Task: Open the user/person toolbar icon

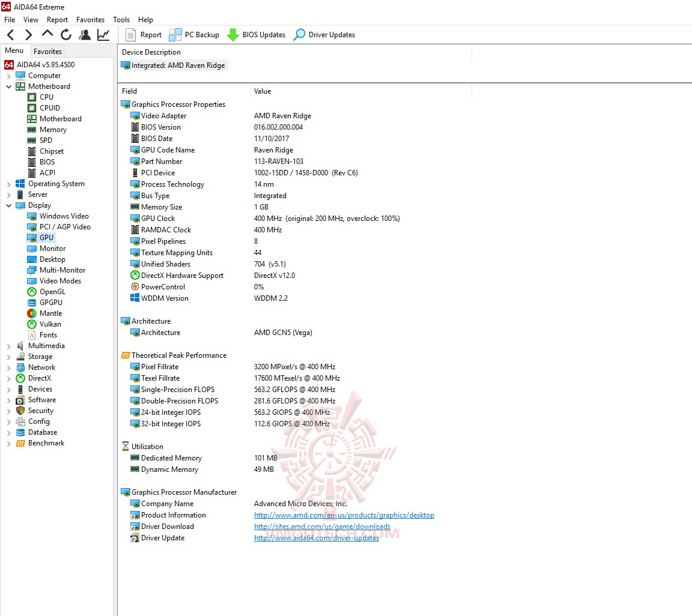Action: pyautogui.click(x=85, y=34)
